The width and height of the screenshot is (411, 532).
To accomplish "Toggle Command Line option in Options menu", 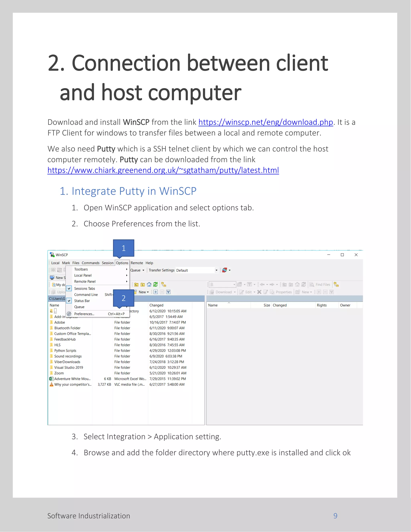I will (86, 295).
